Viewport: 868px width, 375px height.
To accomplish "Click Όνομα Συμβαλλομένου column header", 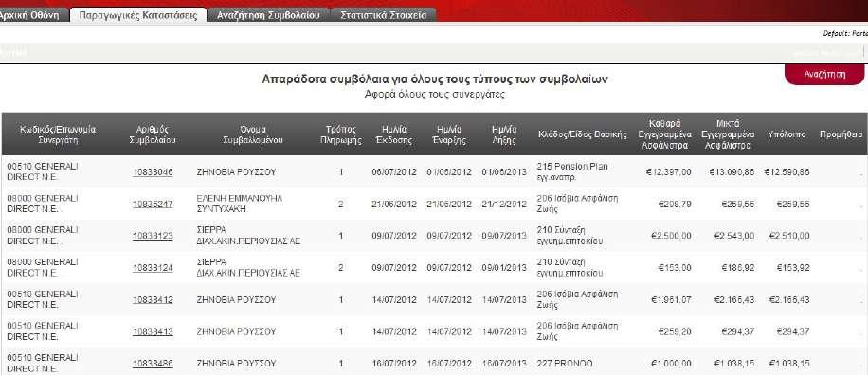I will [253, 134].
